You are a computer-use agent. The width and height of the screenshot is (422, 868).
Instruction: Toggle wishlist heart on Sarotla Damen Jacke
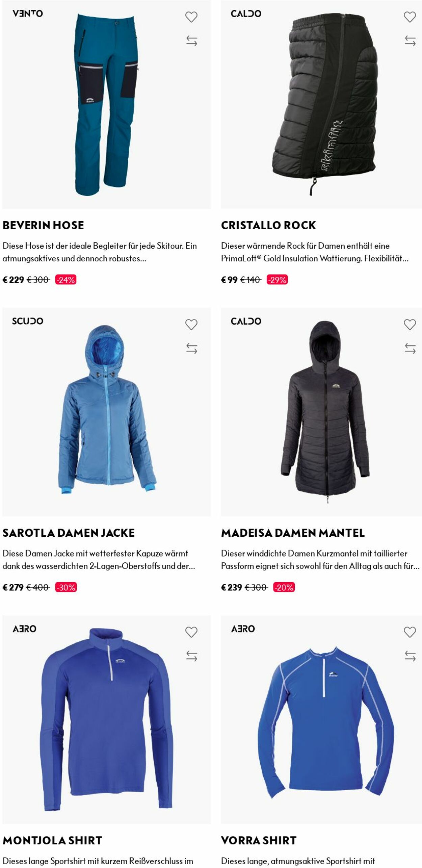191,325
